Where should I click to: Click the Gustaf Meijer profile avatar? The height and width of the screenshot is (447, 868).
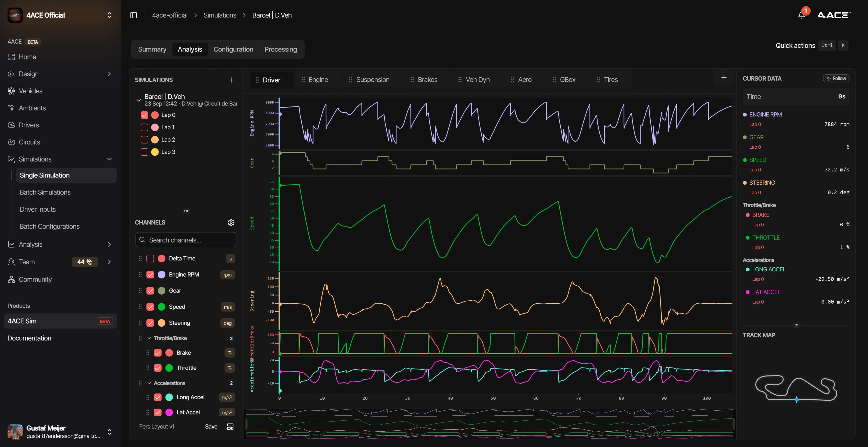tap(15, 432)
